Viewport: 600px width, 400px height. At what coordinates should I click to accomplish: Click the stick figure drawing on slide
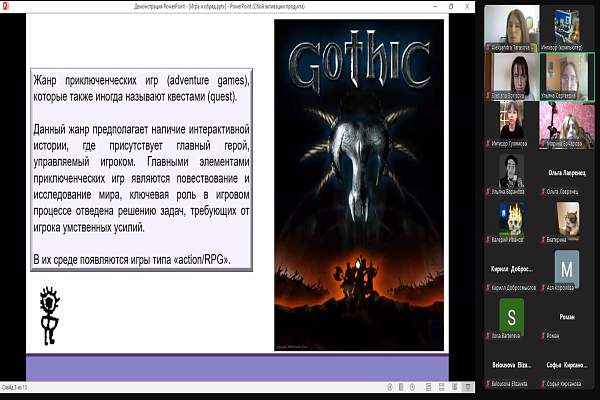[50, 316]
